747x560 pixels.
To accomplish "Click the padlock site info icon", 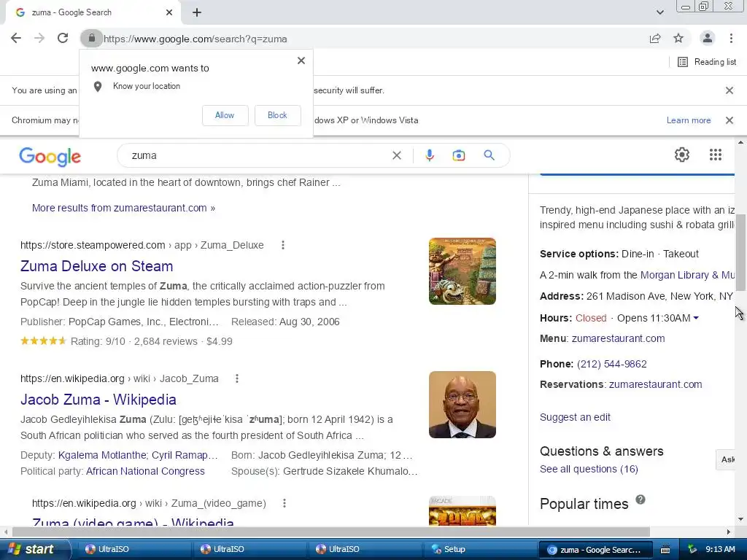I will click(x=91, y=38).
